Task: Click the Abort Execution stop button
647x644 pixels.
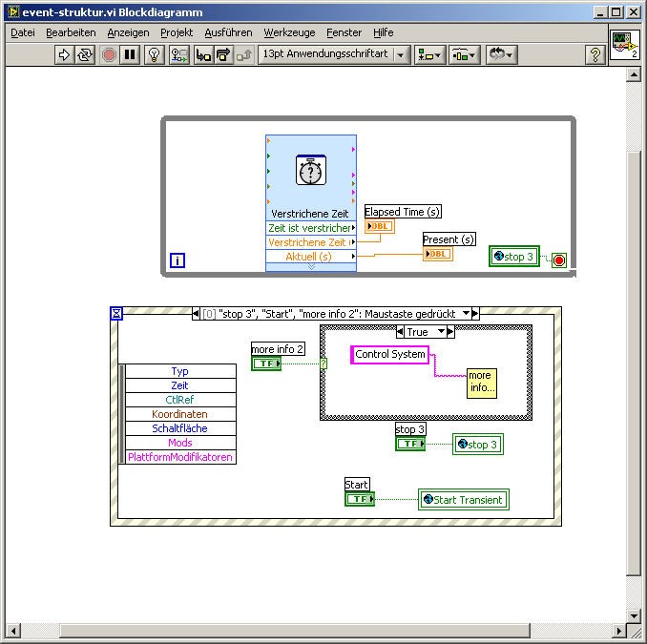Action: tap(109, 54)
